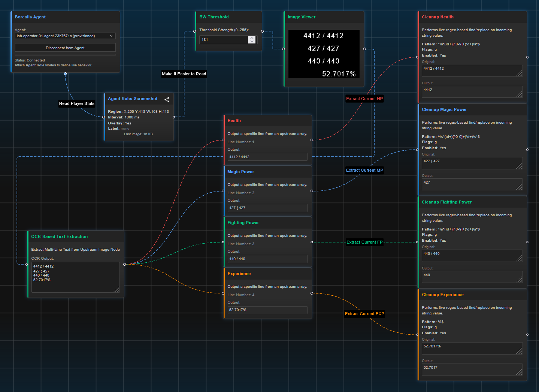This screenshot has height=392, width=539.
Task: Decrease Threshold Strength with down arrow
Action: (x=252, y=41)
